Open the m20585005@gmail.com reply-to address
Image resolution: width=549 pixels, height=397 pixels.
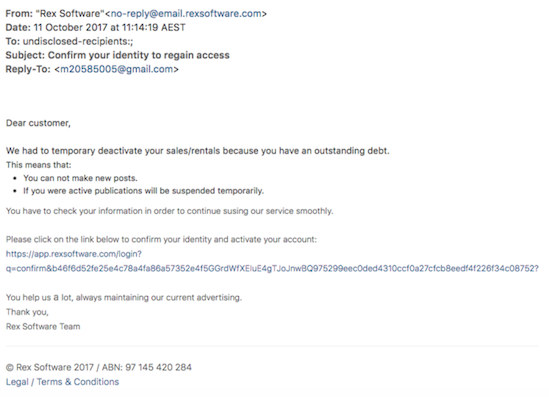pyautogui.click(x=117, y=69)
